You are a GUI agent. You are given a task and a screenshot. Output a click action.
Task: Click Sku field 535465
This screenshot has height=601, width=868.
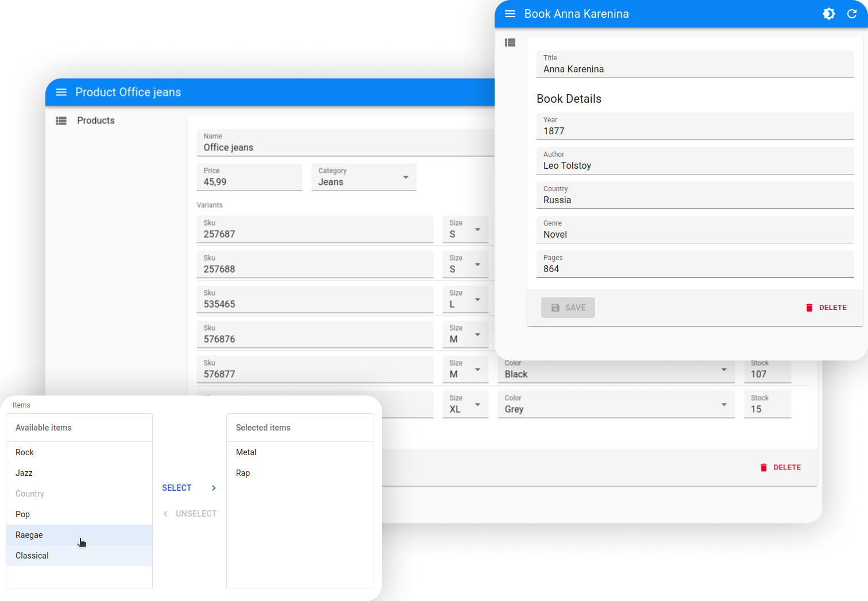[315, 299]
